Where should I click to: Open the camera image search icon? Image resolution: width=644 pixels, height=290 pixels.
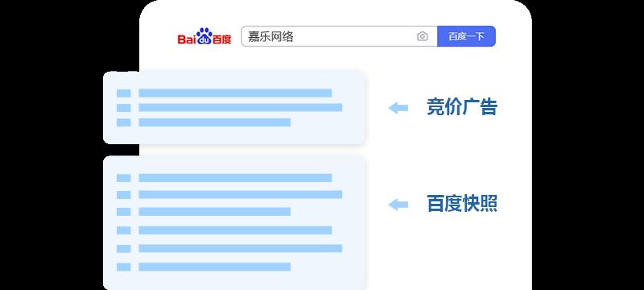(422, 36)
